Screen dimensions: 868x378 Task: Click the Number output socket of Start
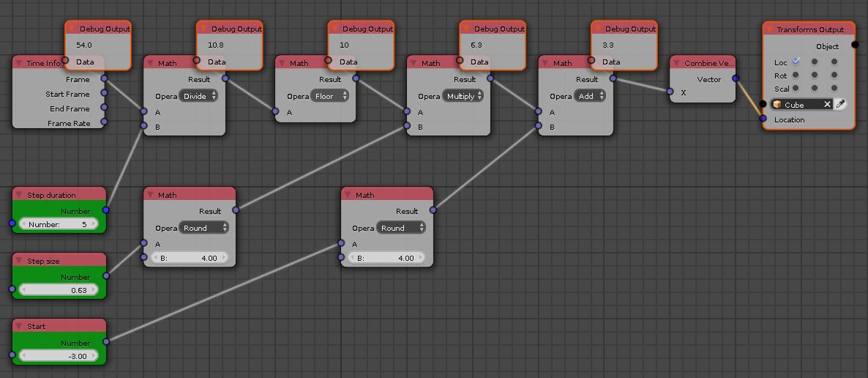pos(105,342)
